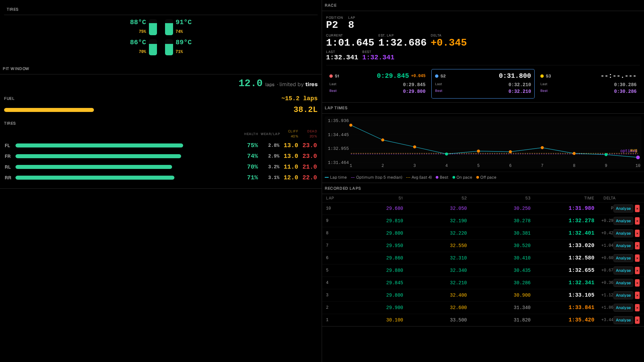644x362 pixels.
Task: Delete lap 2 record
Action: (637, 308)
